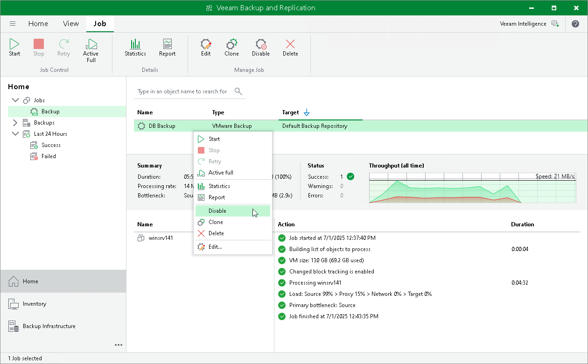The height and width of the screenshot is (364, 588).
Task: Open the Backup Infrastructure view
Action: point(63,326)
